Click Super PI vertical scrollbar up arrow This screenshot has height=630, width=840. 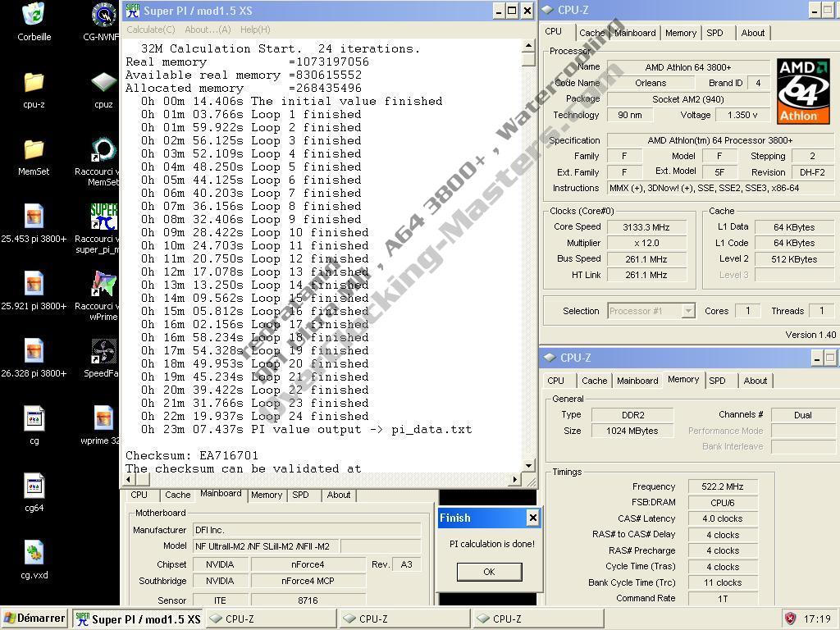pyautogui.click(x=528, y=46)
